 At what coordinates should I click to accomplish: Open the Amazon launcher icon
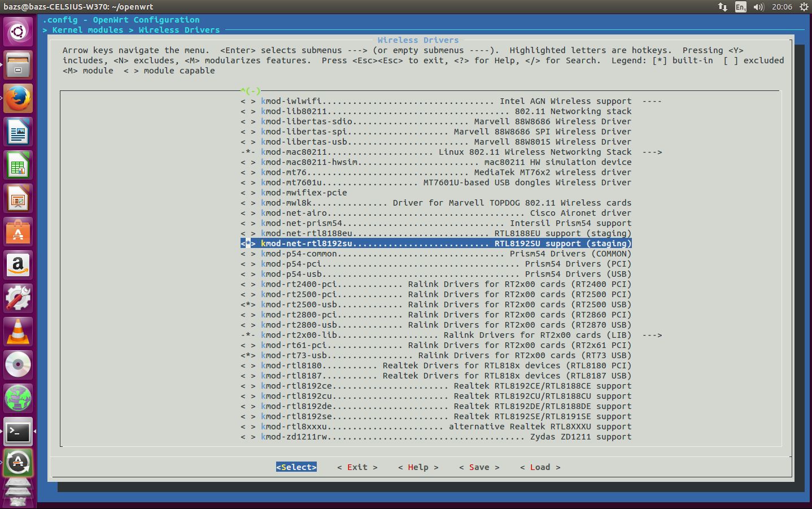[18, 265]
